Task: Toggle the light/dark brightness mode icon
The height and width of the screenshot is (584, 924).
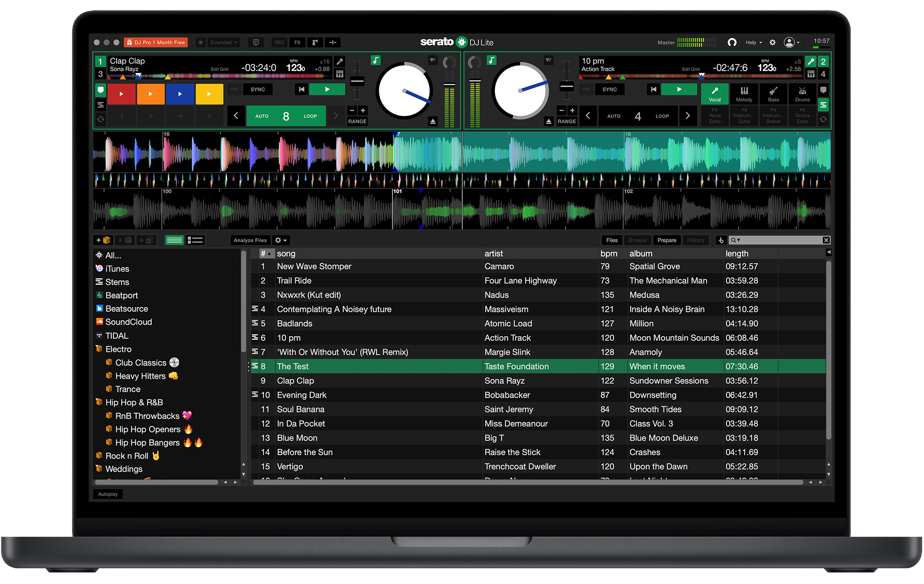Action: pyautogui.click(x=200, y=42)
